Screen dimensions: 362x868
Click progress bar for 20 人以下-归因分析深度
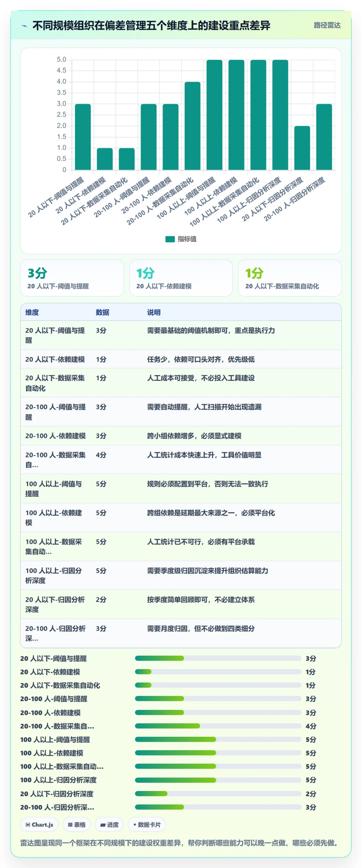coord(218,793)
